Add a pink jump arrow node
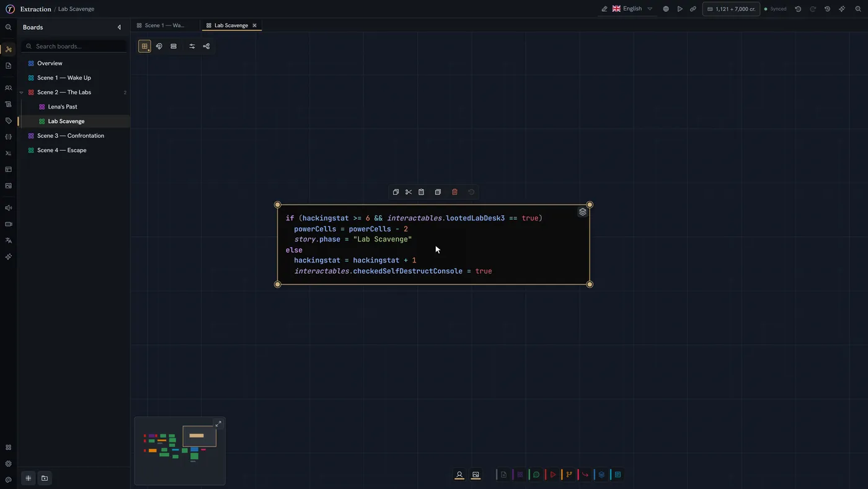 585,475
